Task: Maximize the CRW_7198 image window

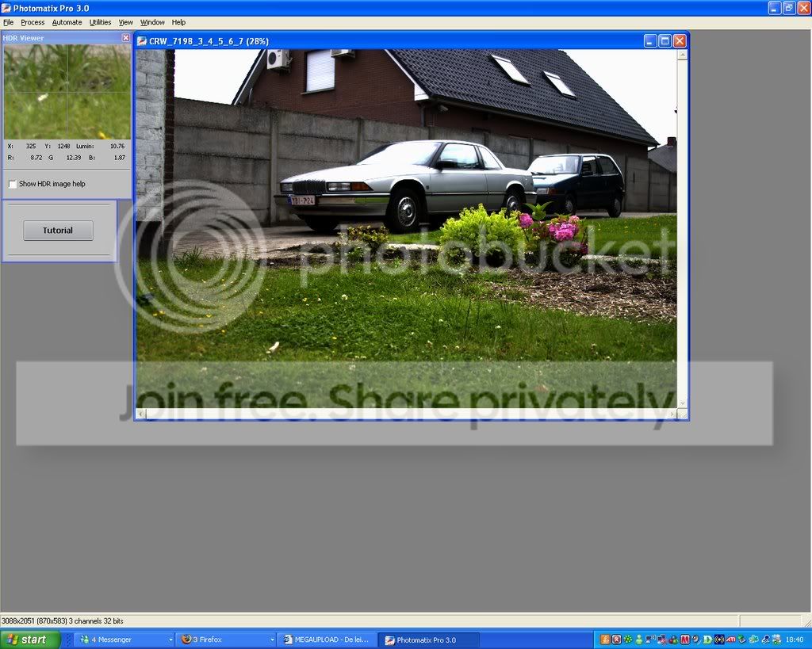Action: pyautogui.click(x=665, y=41)
